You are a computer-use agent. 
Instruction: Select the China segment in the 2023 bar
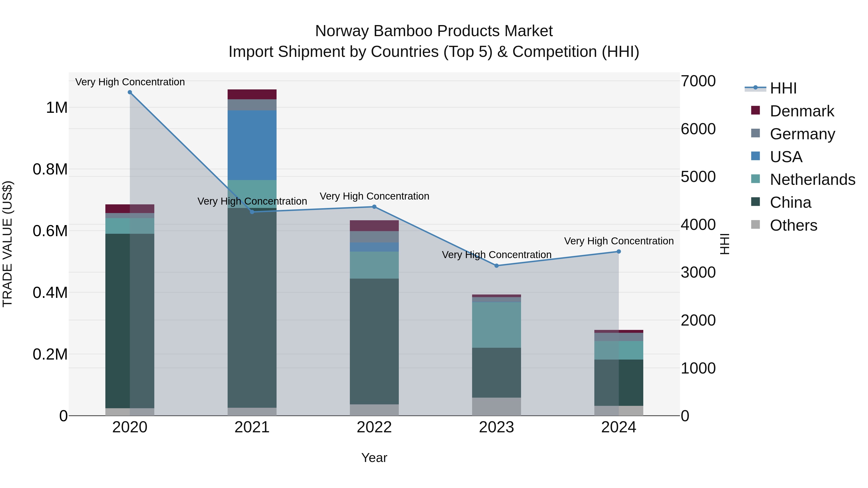point(496,373)
